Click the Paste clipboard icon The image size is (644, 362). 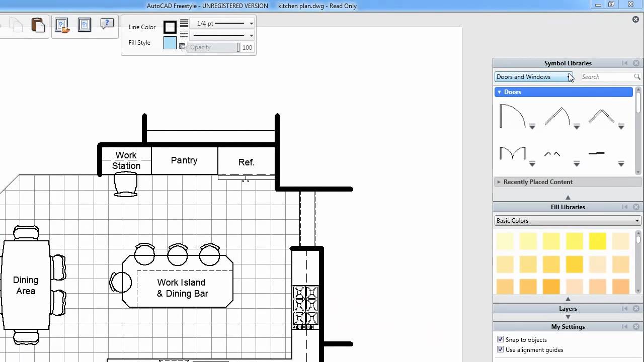click(38, 25)
